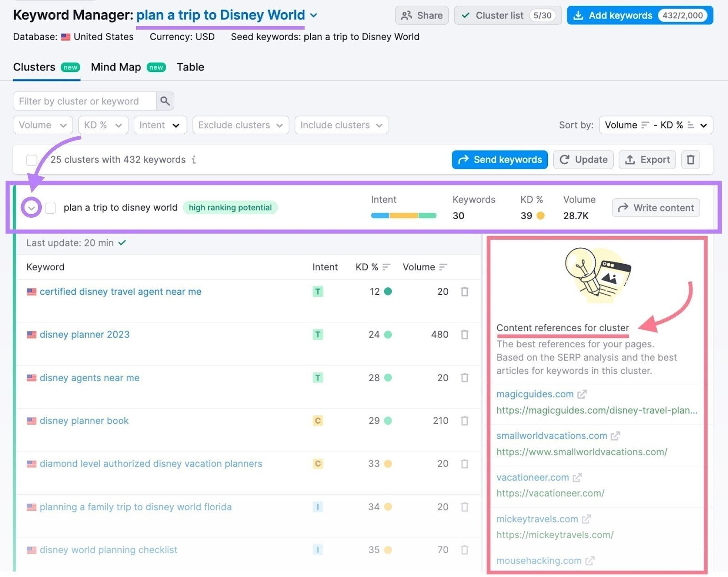Open the magicguides.com reference link

tap(535, 394)
